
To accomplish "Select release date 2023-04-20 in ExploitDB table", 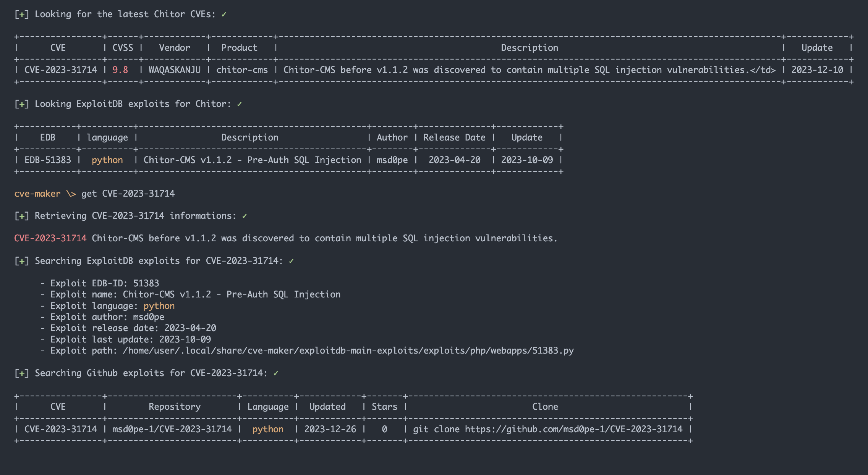I will [x=454, y=160].
